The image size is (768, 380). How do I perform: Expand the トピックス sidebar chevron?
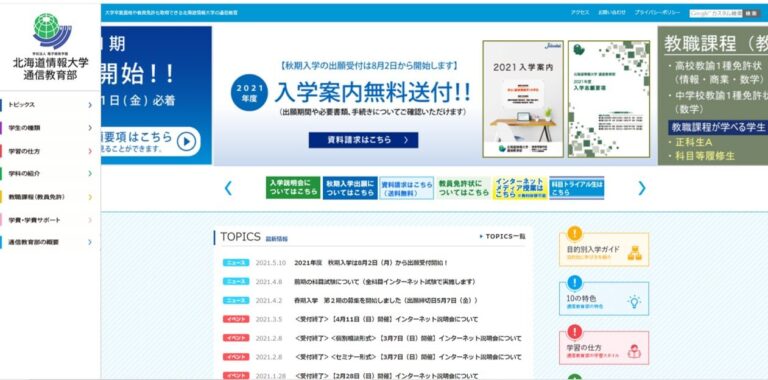click(x=90, y=105)
